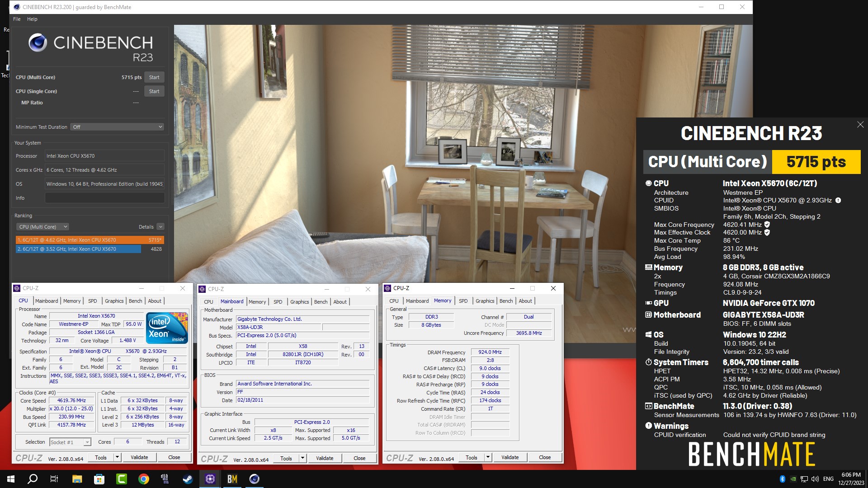The image size is (868, 488).
Task: Open Memory tab in CPU-Z Mainboard window
Action: [x=257, y=302]
